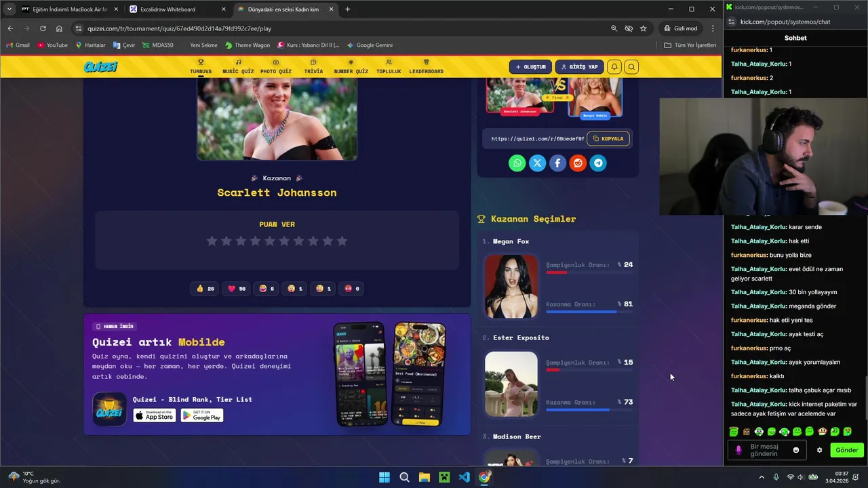
Task: Click the App Store download badge
Action: click(x=155, y=415)
